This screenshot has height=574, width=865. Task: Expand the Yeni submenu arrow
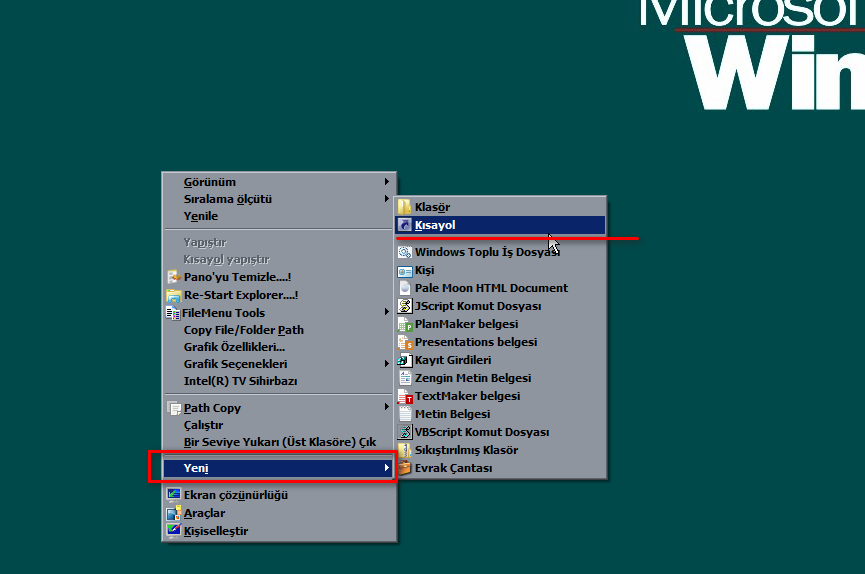tap(387, 468)
